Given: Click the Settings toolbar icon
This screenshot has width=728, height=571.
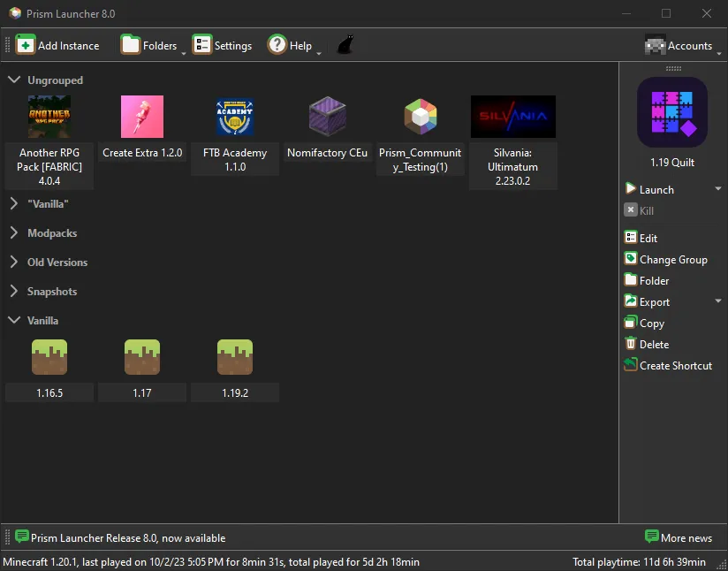Looking at the screenshot, I should 202,45.
